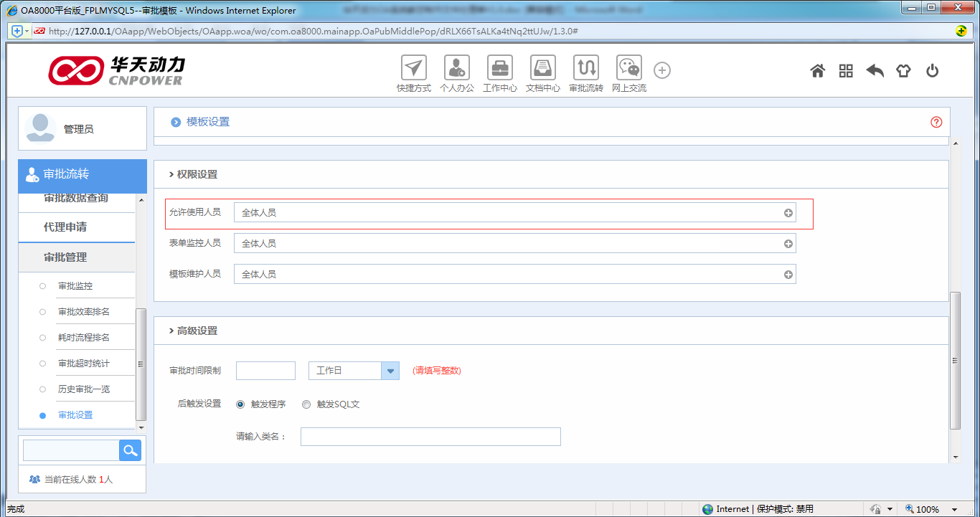980x517 pixels.
Task: Open the 文档中心 document center icon
Action: (x=542, y=69)
